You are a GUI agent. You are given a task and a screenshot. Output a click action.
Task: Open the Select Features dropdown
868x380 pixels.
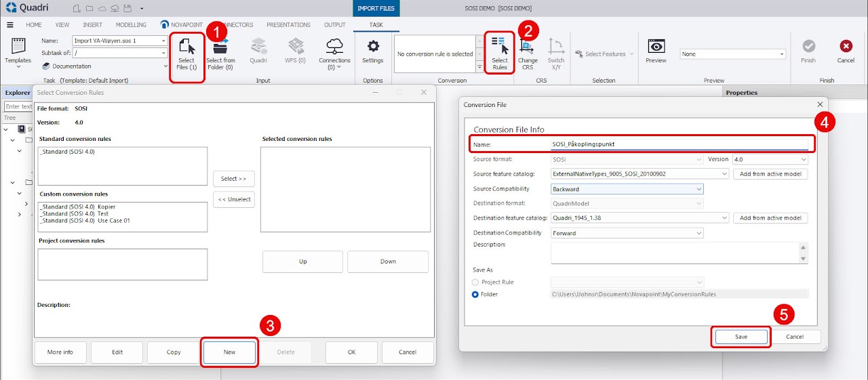pos(631,54)
